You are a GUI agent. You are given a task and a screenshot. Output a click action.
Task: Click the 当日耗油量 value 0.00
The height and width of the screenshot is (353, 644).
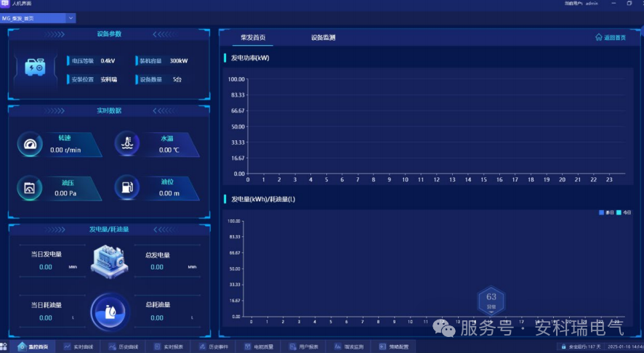pos(46,317)
